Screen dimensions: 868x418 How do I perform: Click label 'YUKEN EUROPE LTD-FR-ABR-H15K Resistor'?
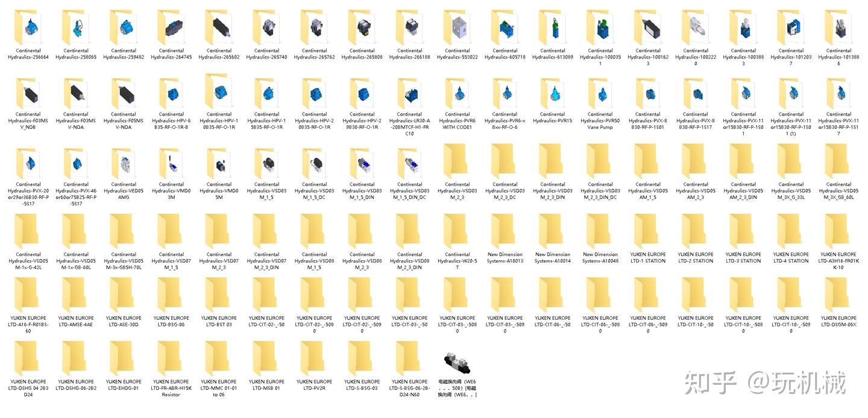click(171, 388)
